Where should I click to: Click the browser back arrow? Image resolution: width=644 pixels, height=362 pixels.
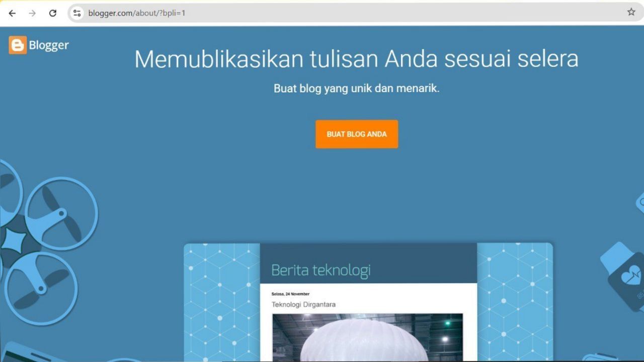(12, 13)
